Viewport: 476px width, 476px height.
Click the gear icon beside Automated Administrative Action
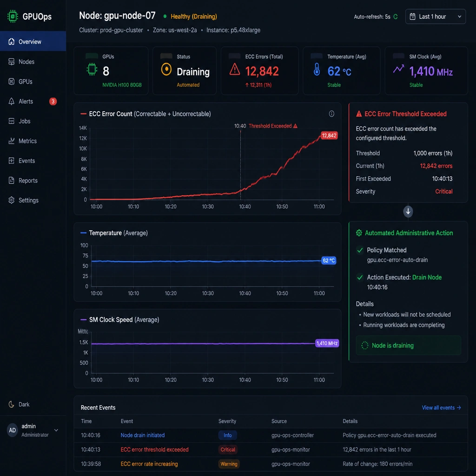(359, 233)
